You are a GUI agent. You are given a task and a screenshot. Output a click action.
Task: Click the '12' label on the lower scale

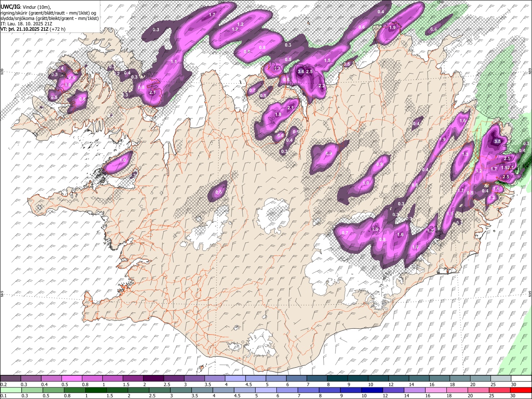click(385, 396)
